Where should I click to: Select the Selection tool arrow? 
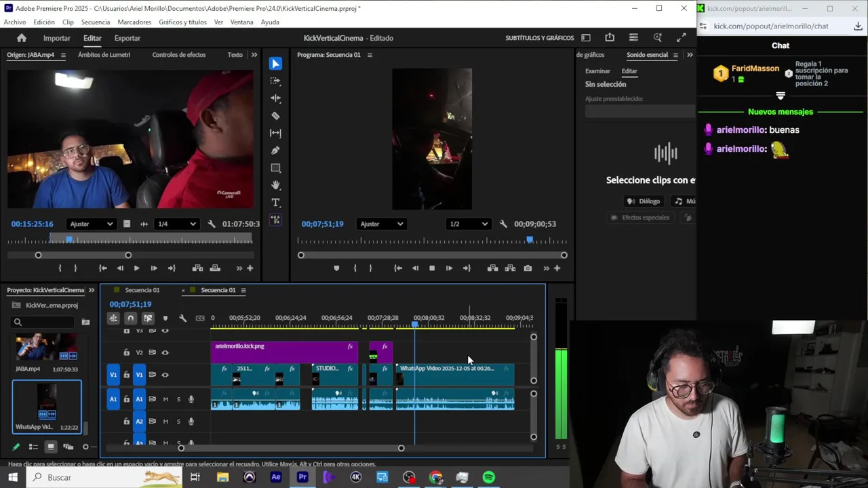275,63
